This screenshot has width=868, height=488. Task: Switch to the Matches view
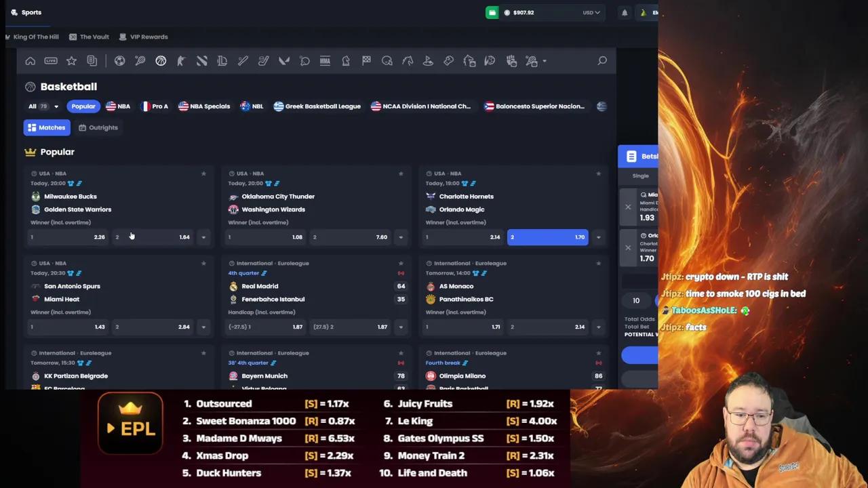[x=47, y=127]
